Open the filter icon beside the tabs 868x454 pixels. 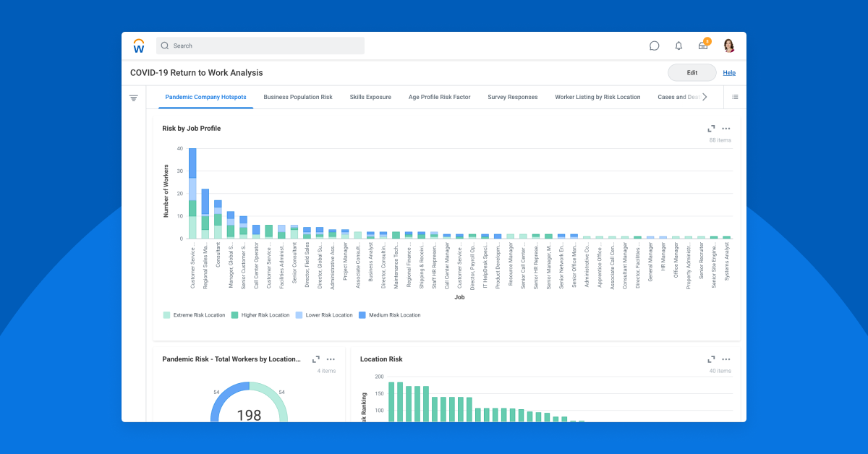[134, 97]
